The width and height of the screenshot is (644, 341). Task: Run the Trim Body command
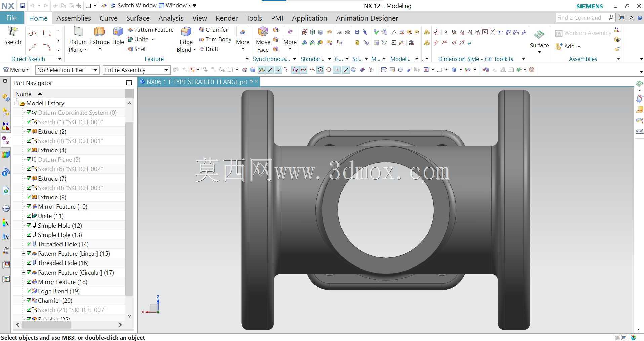pos(215,39)
